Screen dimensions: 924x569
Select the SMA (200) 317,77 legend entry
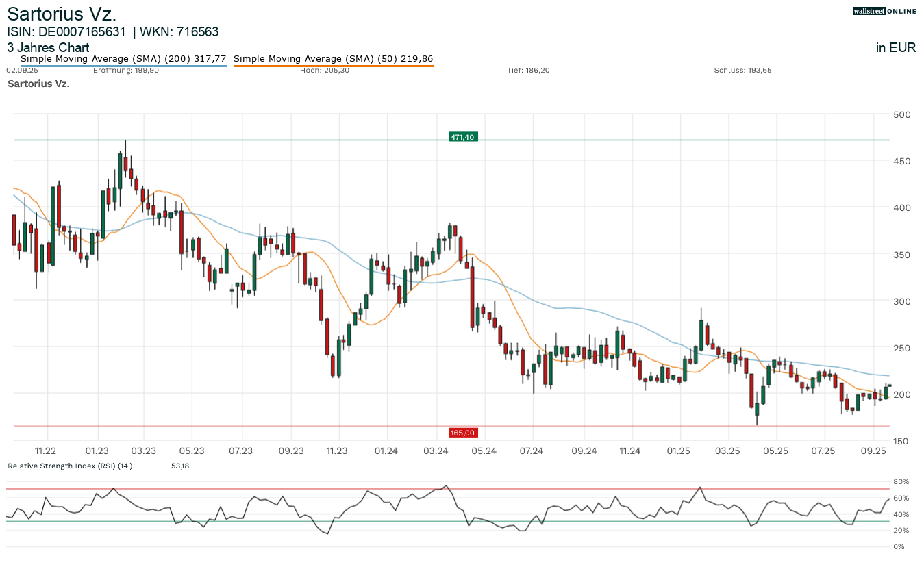click(x=123, y=59)
